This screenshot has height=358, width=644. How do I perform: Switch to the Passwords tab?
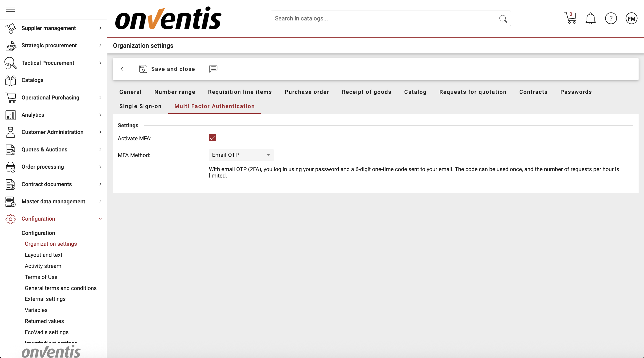(576, 92)
